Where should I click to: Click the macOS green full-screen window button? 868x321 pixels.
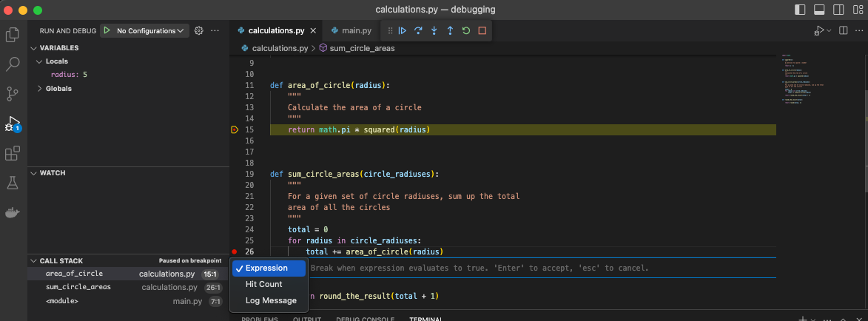(38, 10)
